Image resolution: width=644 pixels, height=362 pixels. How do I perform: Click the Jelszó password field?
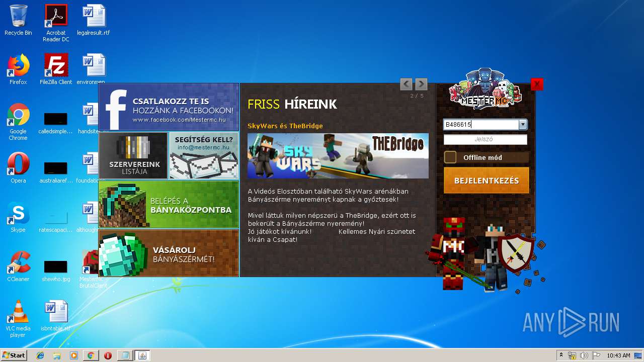(x=486, y=139)
